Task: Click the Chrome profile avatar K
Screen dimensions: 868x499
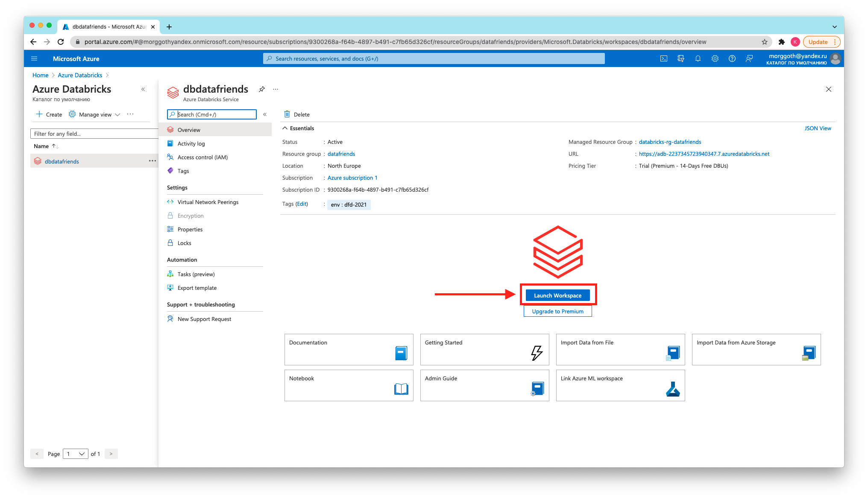Action: coord(795,42)
